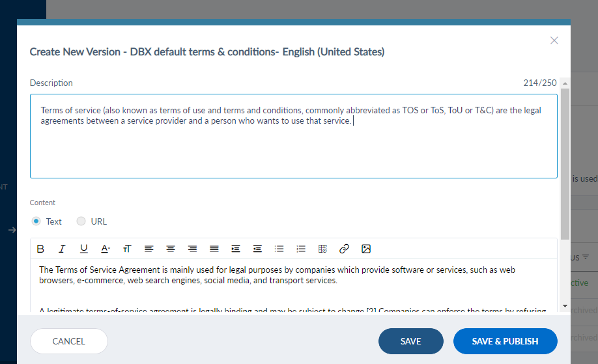Underline the selected content text
The width and height of the screenshot is (598, 364).
pos(83,249)
